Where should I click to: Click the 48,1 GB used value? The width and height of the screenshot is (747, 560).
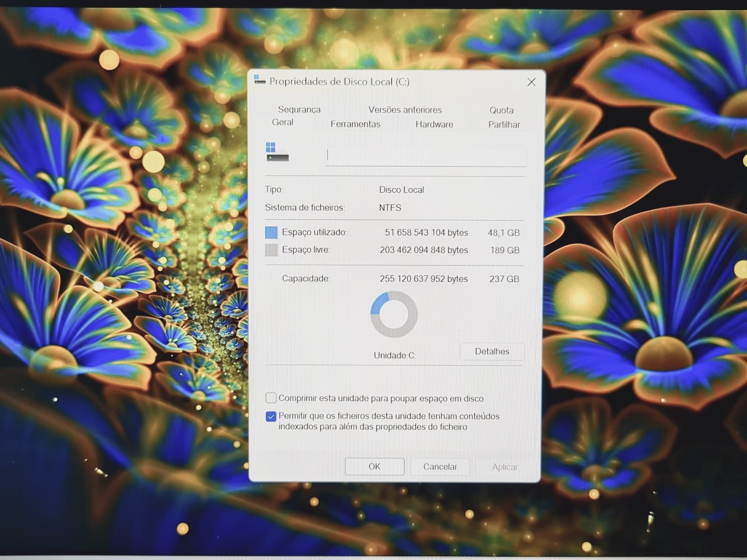pos(504,232)
